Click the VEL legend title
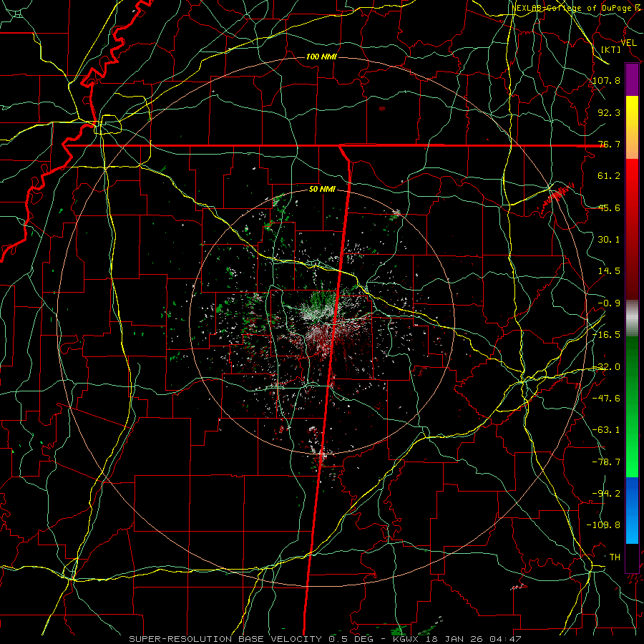644x644 pixels. (x=628, y=43)
